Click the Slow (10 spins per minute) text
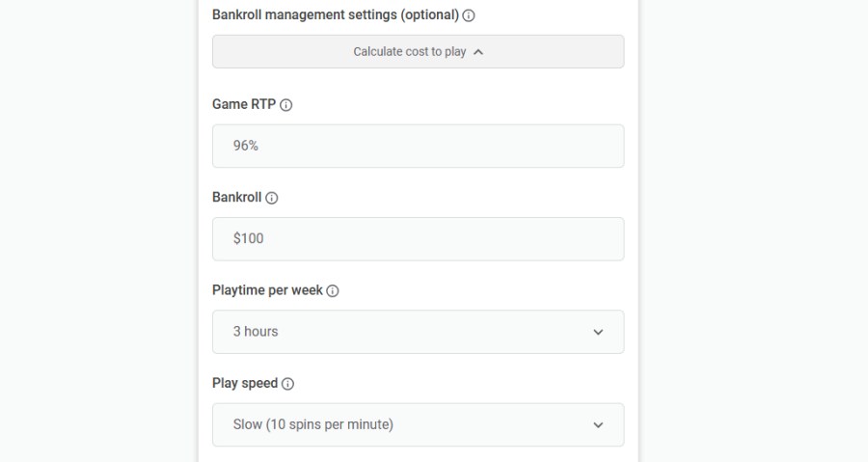The width and height of the screenshot is (868, 462). (x=313, y=424)
